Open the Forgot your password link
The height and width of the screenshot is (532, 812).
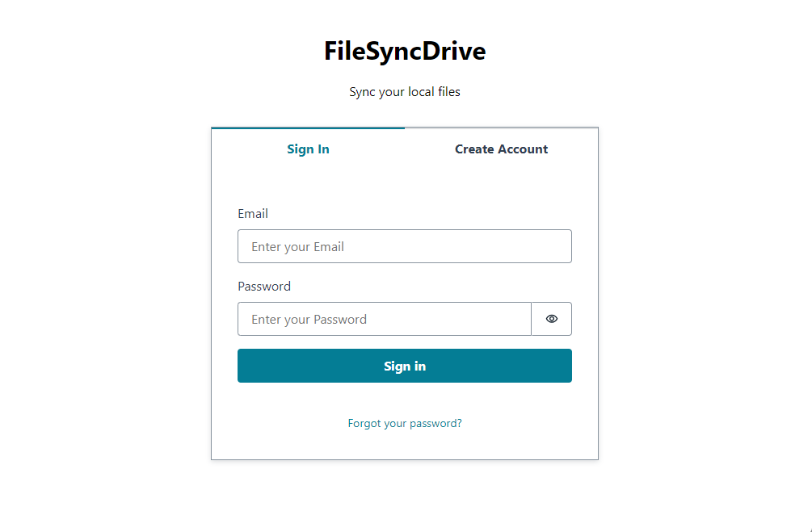coord(404,422)
